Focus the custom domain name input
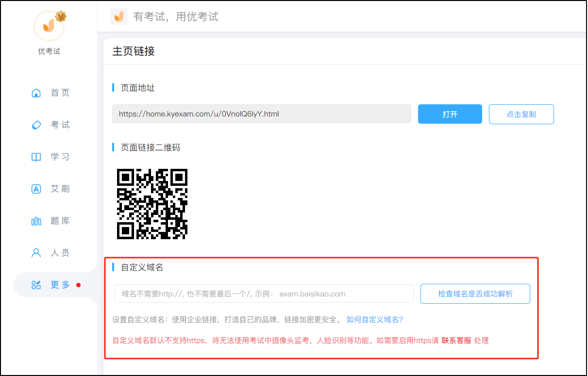 264,294
